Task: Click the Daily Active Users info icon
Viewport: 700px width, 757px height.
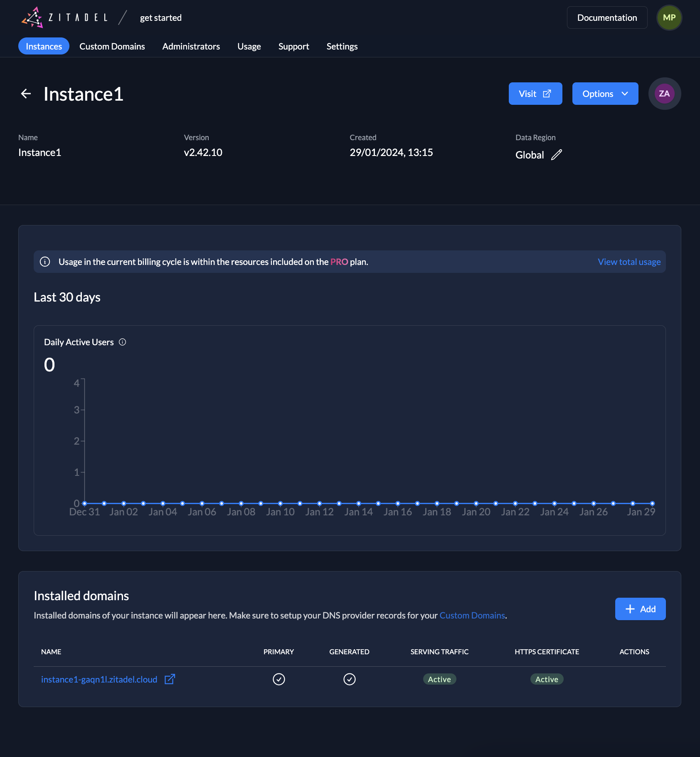Action: point(122,342)
